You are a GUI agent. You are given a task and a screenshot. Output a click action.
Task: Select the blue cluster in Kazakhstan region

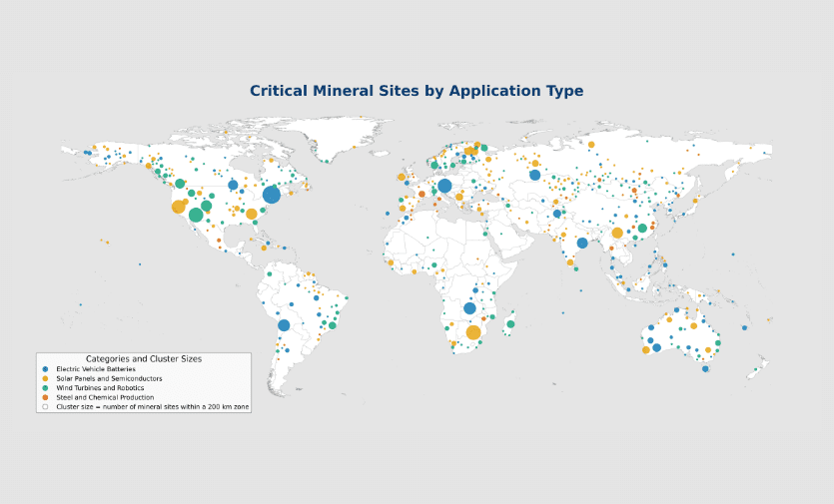pos(534,175)
